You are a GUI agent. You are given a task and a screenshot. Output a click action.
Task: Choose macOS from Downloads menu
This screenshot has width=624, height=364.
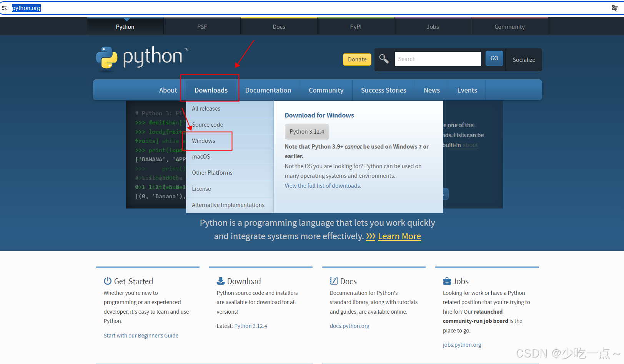230,157
